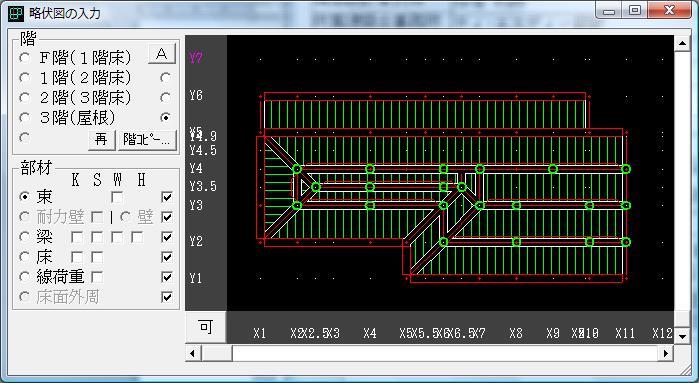
Task: Uncheck the H checkbox for 床面外周
Action: [x=167, y=297]
